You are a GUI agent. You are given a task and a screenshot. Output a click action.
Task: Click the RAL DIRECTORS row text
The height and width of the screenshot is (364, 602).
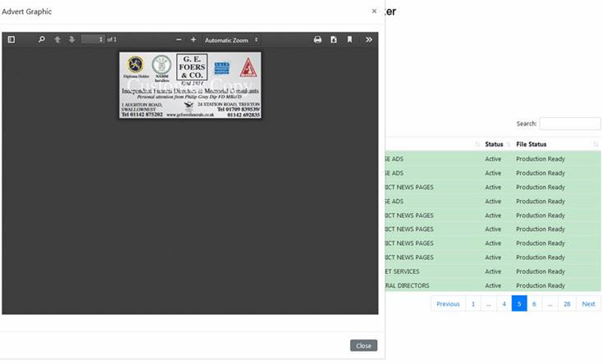407,286
